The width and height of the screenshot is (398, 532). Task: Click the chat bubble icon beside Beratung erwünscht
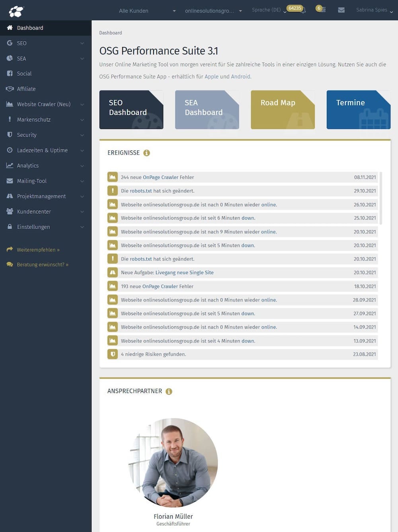10,264
